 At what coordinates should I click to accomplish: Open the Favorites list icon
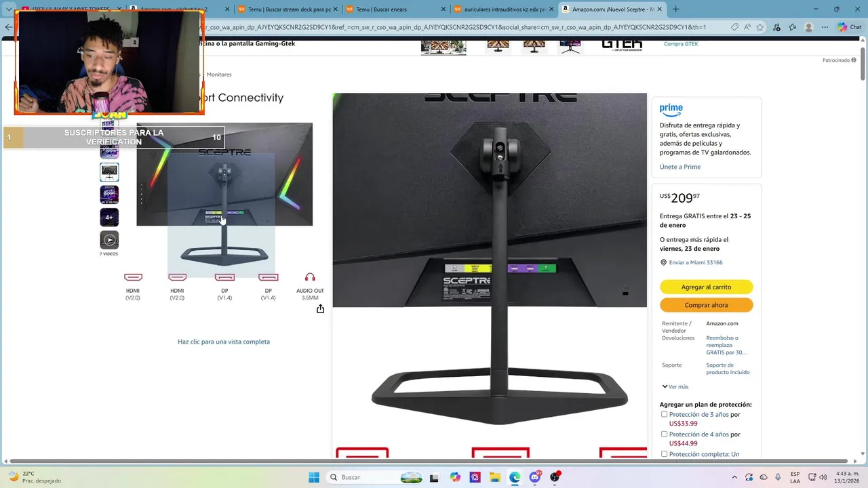pyautogui.click(x=792, y=27)
